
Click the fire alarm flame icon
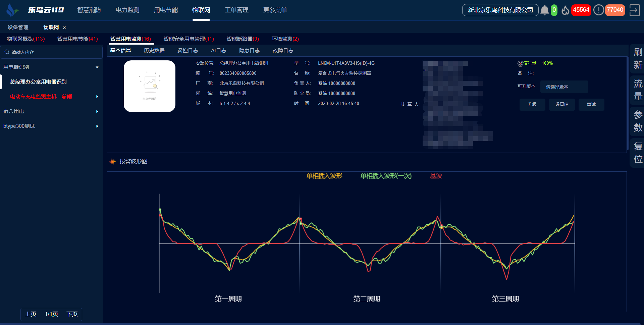tap(566, 10)
